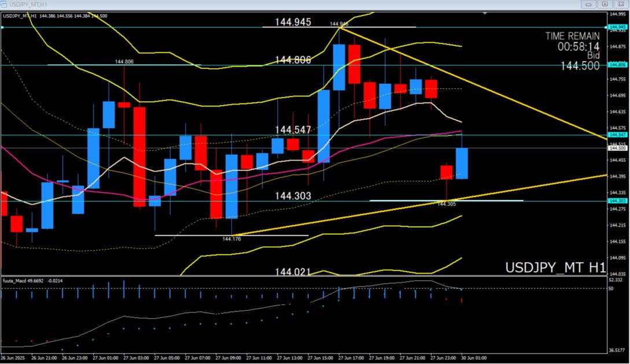Click the chart window icon in title bar

click(x=5, y=4)
